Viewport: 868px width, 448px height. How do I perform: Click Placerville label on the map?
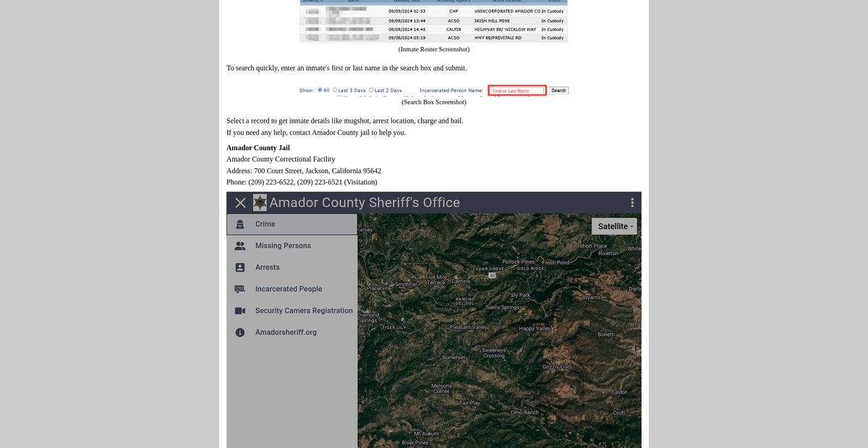pos(378,288)
